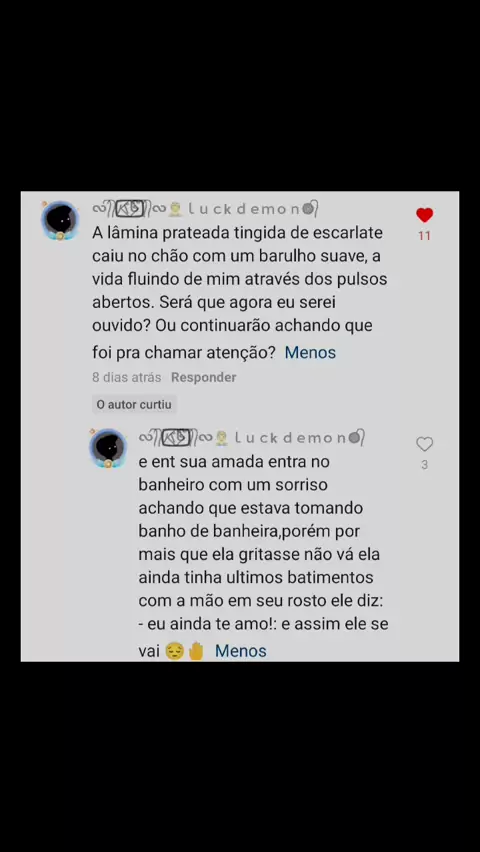Collapse the reply text with Menos
This screenshot has width=480, height=852.
tap(240, 651)
